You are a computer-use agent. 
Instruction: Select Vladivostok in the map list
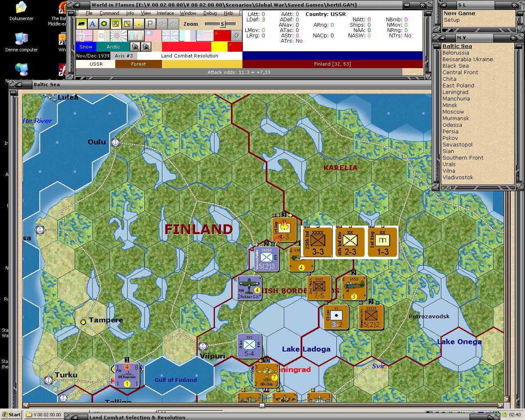pyautogui.click(x=458, y=178)
